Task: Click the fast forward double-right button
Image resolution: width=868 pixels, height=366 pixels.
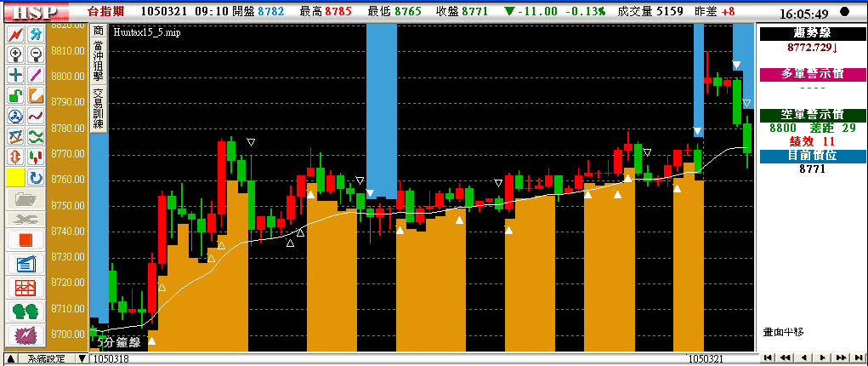Action: 841,357
